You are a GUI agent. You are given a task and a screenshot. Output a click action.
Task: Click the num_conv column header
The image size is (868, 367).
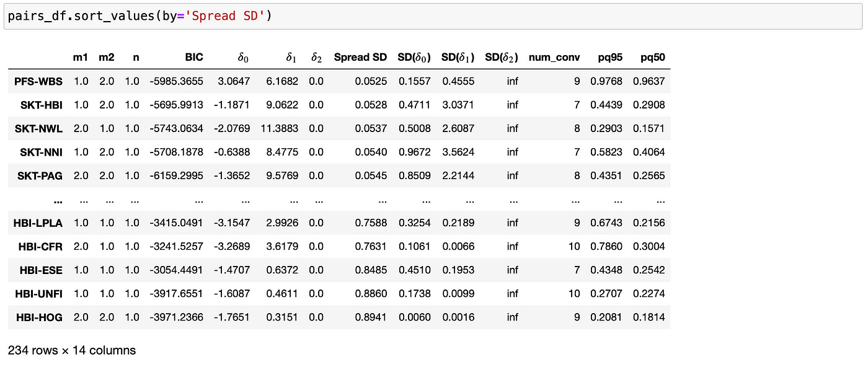click(x=554, y=58)
